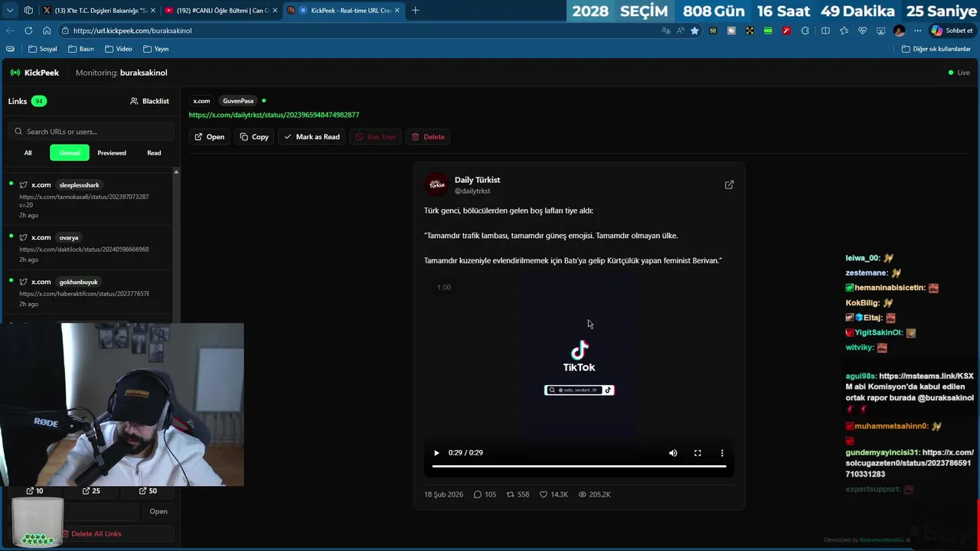Viewport: 980px width, 551px height.
Task: Click the Daily Türkist profile avatar
Action: tap(436, 184)
